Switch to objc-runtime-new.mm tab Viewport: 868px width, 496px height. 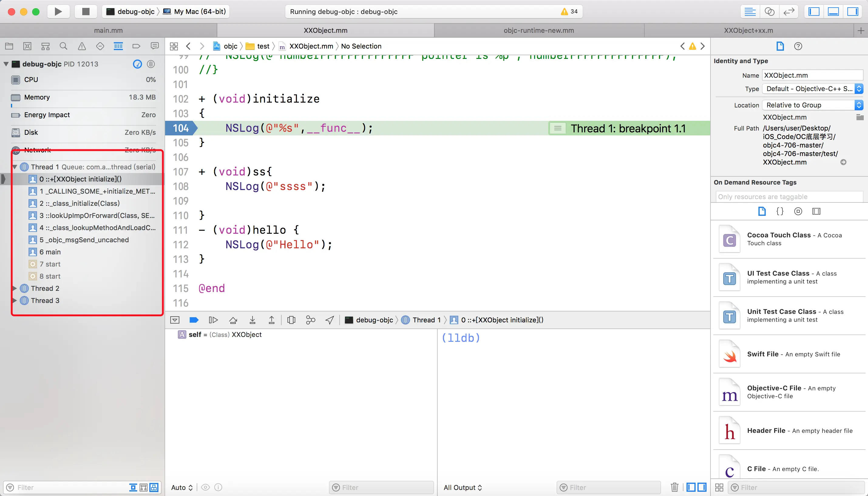click(539, 30)
